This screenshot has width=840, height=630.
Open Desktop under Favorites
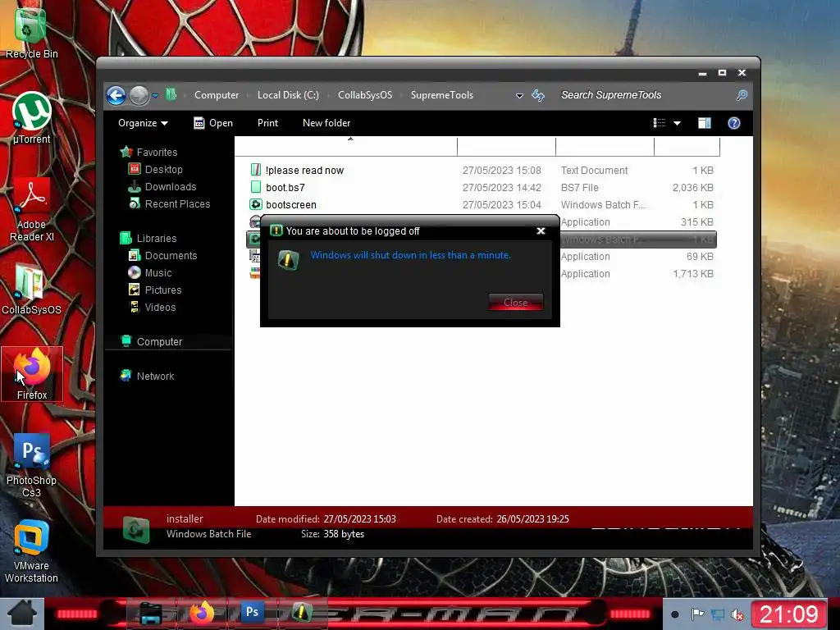click(155, 169)
